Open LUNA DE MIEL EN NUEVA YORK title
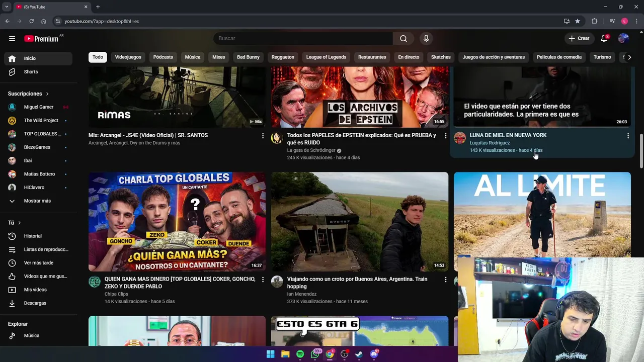Viewport: 644px width, 362px height. point(508,135)
